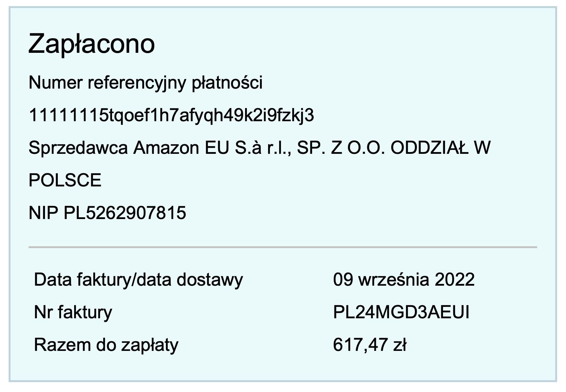This screenshot has height=392, width=566.
Task: Click the Nr faktury label
Action: [73, 313]
